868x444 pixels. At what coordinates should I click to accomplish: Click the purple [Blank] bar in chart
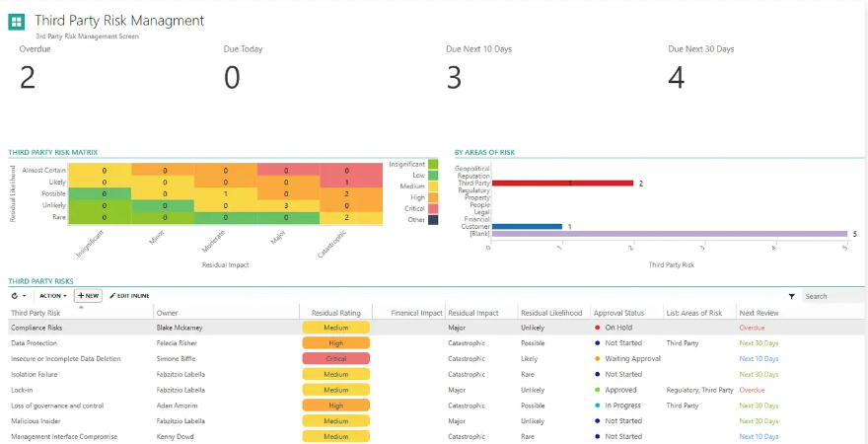[670, 234]
